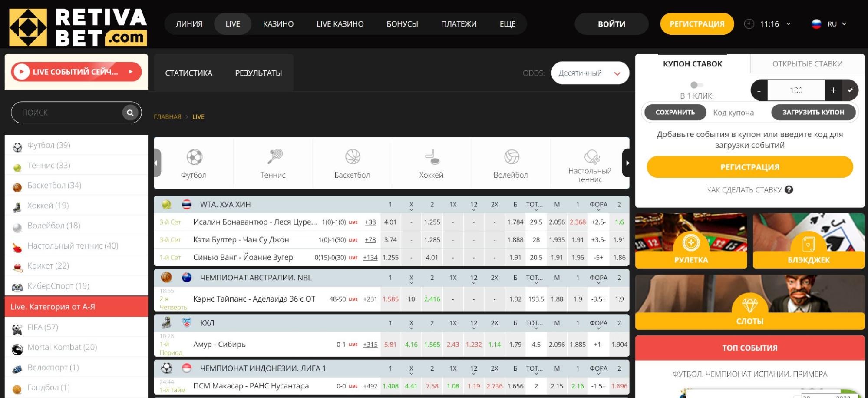This screenshot has height=398, width=868.
Task: Select the Football icon in sports carousel
Action: (x=194, y=157)
